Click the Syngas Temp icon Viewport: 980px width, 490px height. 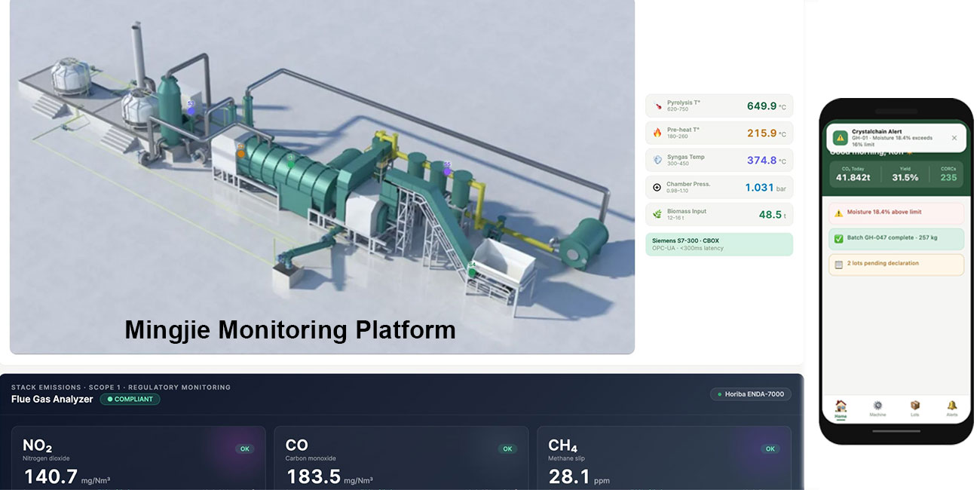657,160
